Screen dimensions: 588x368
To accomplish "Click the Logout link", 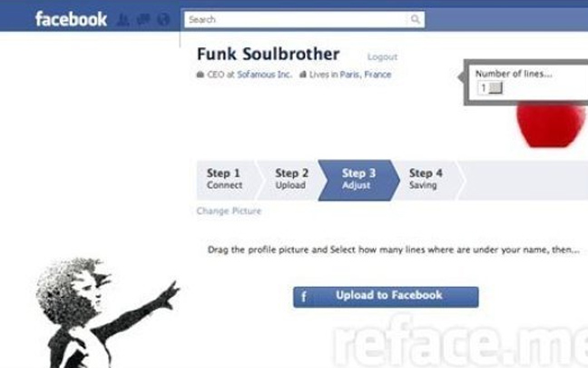I will pyautogui.click(x=382, y=57).
